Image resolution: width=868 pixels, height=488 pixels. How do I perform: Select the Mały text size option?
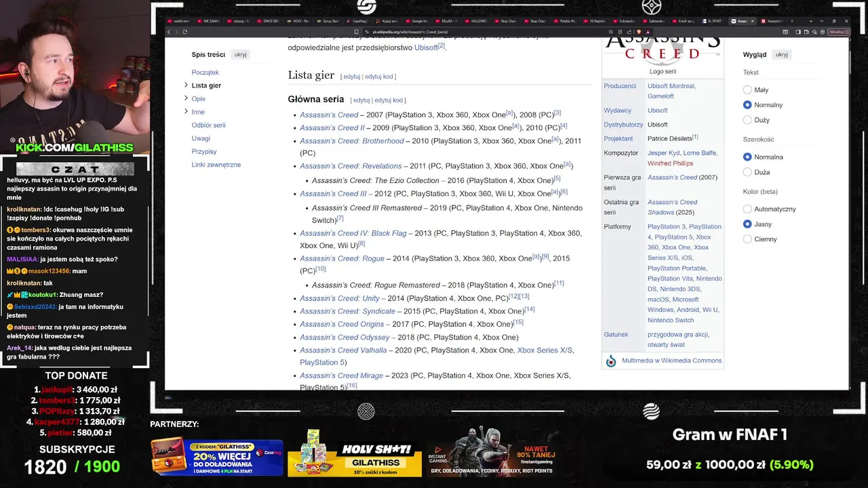pos(747,89)
